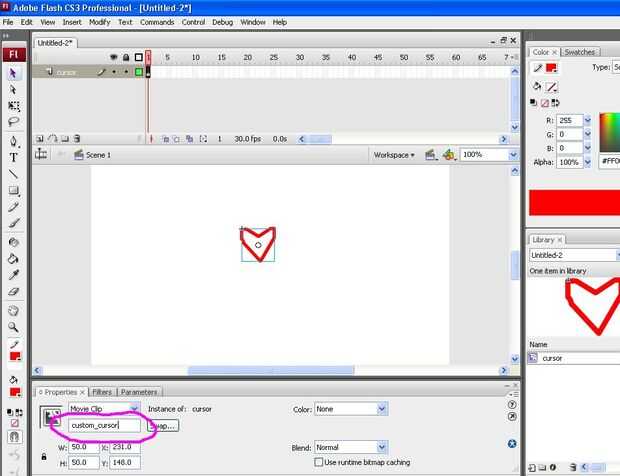Open the Movie Clip type dropdown
The image size is (620, 476).
click(x=134, y=409)
